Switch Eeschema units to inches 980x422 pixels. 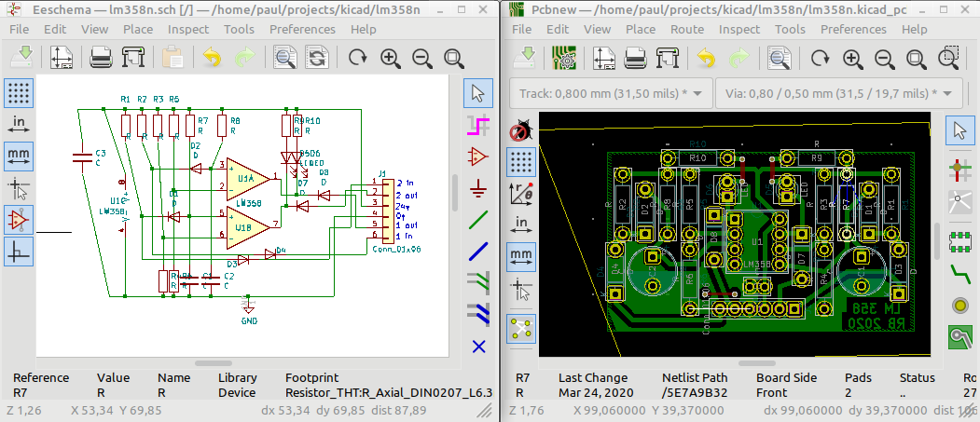tap(19, 124)
